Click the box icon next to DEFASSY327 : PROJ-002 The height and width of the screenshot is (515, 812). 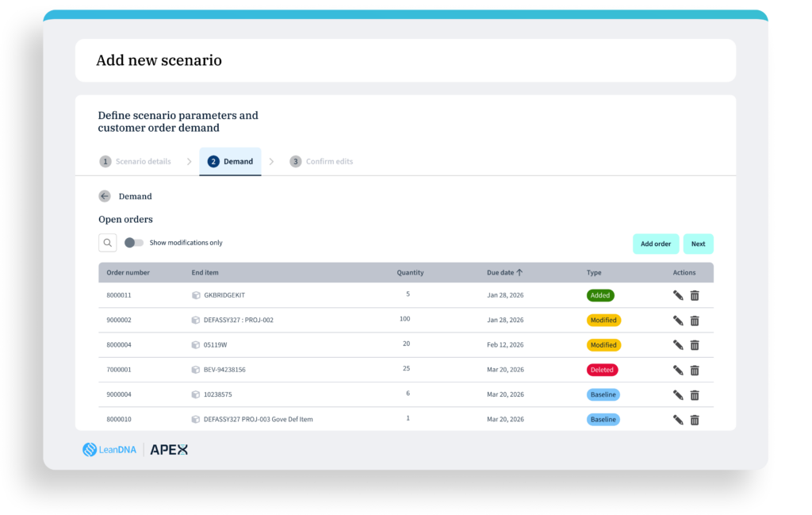point(196,321)
